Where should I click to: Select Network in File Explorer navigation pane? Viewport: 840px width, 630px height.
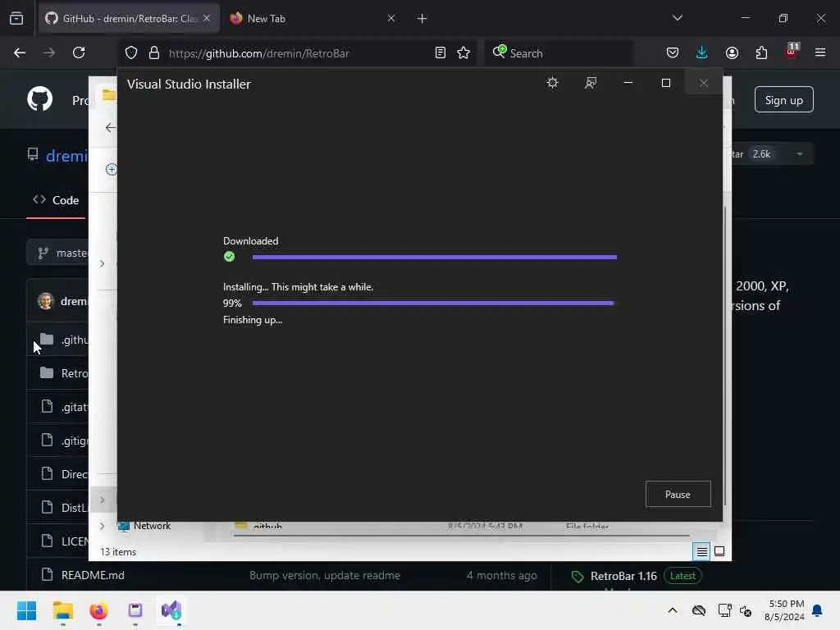(152, 526)
